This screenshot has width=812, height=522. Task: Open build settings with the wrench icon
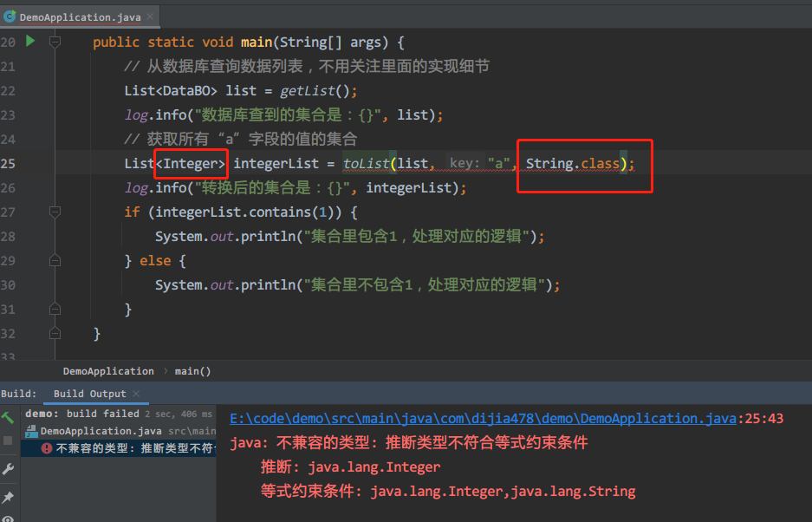(x=8, y=469)
